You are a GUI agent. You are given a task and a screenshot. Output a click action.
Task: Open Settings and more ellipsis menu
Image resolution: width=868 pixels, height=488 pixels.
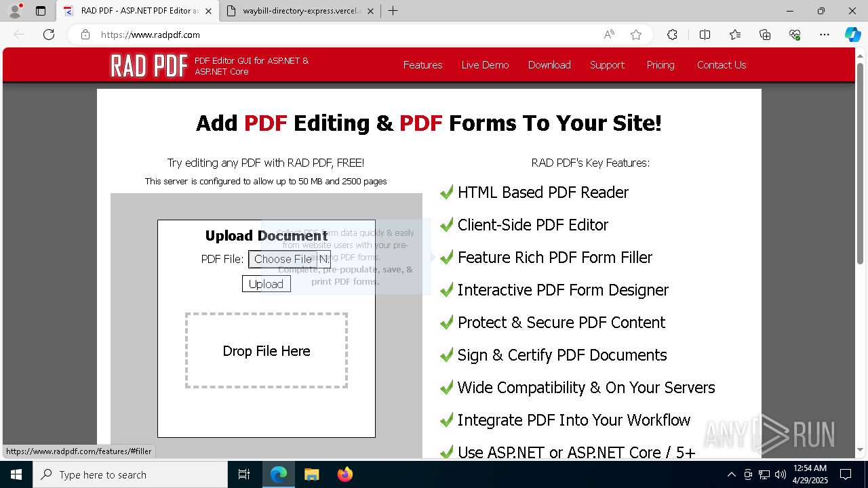825,35
